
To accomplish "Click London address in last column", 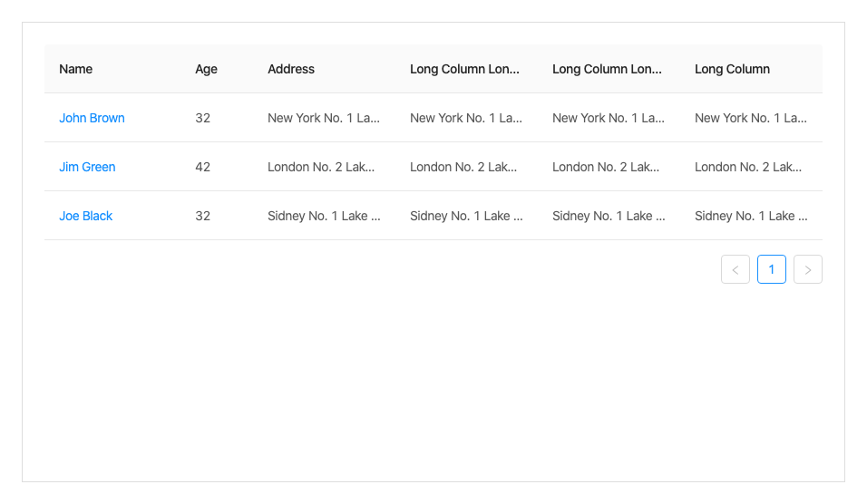I will 748,167.
